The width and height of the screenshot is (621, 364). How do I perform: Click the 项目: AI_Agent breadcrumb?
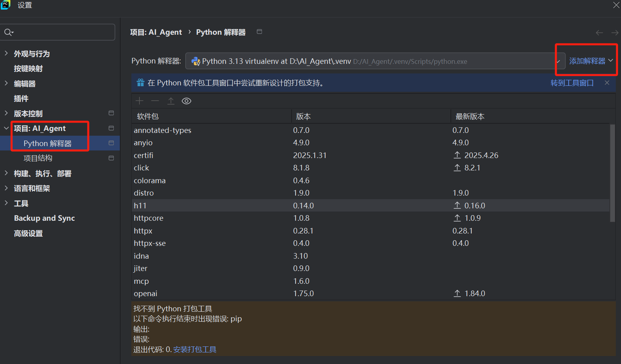tap(156, 32)
